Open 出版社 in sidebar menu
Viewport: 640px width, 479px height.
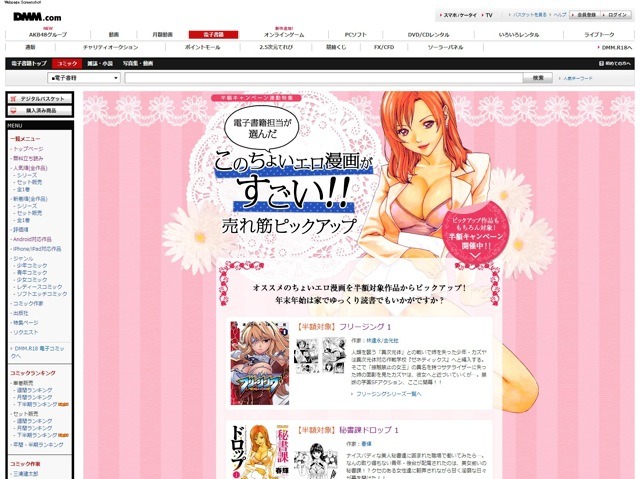(20, 313)
